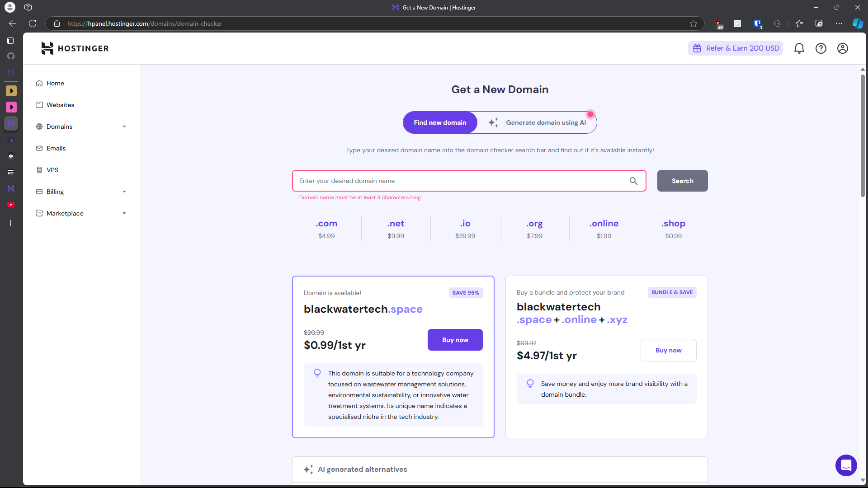The height and width of the screenshot is (488, 868).
Task: Open the notifications bell icon
Action: pos(799,48)
